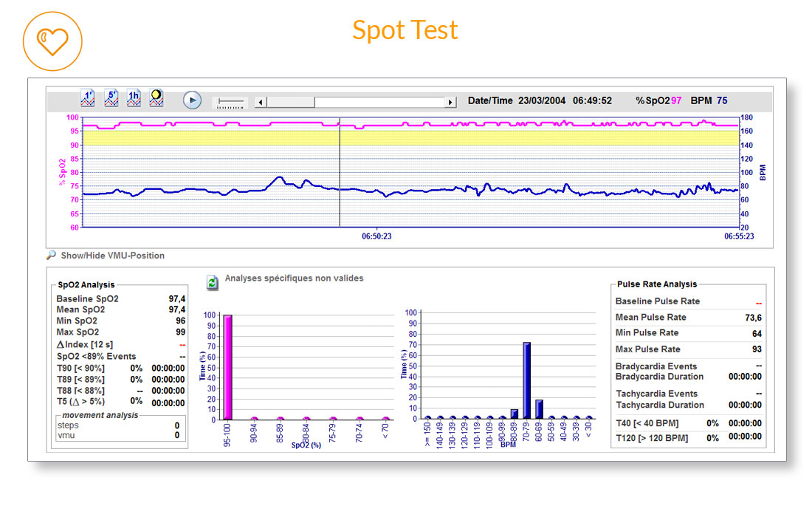
Task: Click the 'T40 [< 40 BPM]' label
Action: [x=647, y=423]
